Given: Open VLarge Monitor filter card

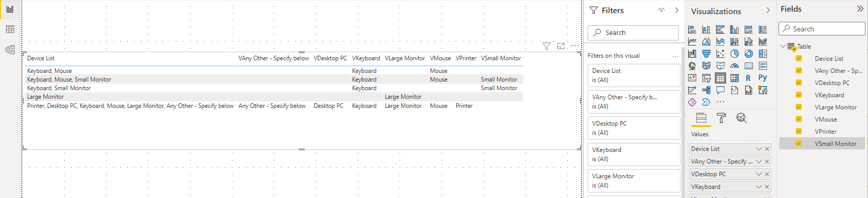Looking at the screenshot, I should 634,181.
